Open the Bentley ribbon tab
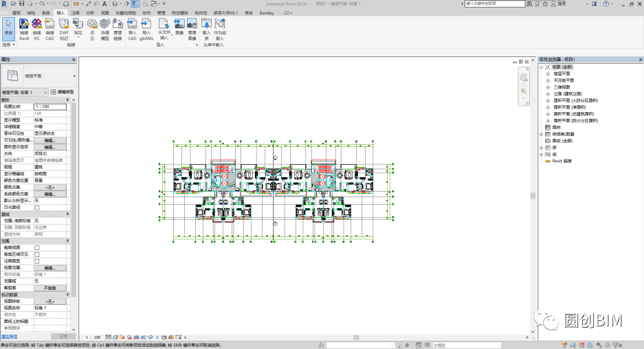 click(267, 13)
